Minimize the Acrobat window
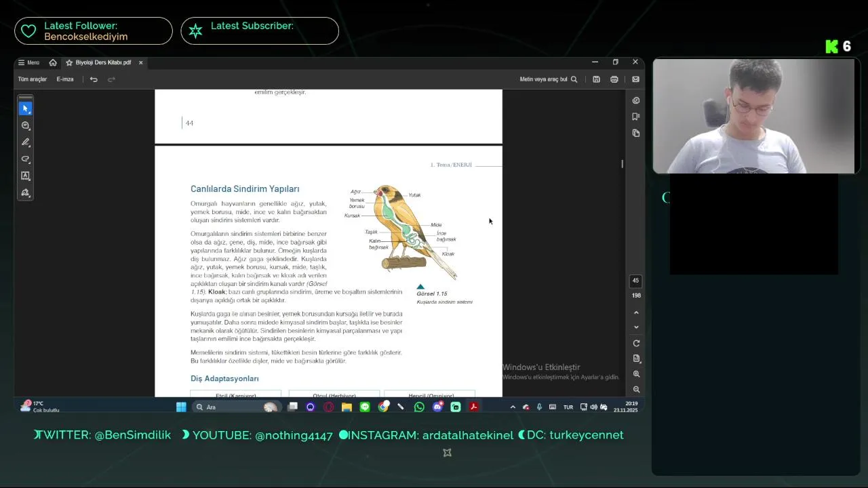This screenshot has width=868, height=488. tap(595, 62)
